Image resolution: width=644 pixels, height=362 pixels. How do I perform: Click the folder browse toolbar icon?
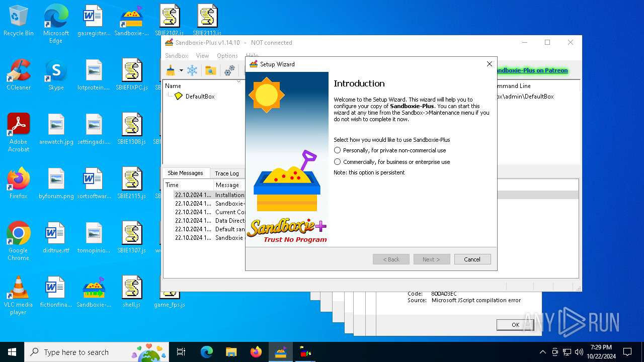211,70
